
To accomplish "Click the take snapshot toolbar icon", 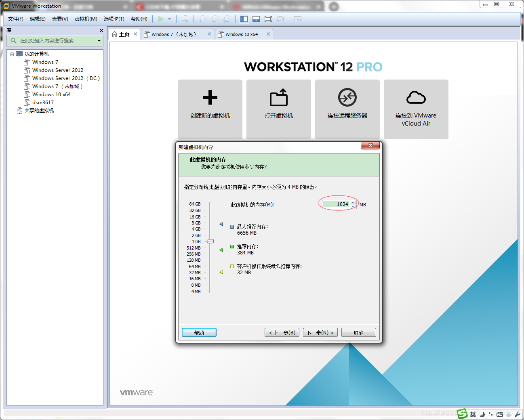I will click(202, 19).
